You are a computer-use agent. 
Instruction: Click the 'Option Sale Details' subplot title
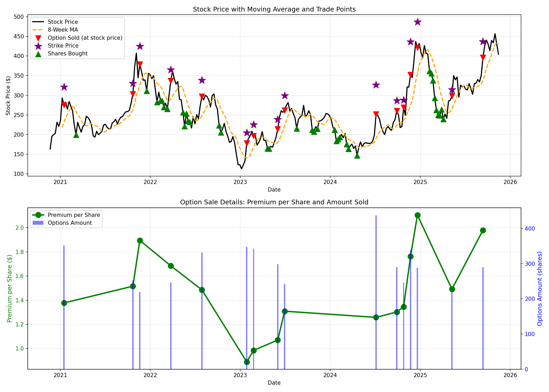(x=274, y=202)
